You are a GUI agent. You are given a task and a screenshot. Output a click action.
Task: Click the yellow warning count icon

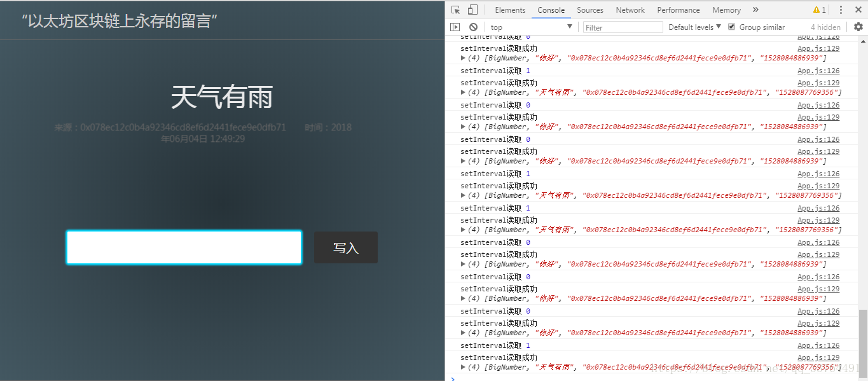click(x=819, y=10)
